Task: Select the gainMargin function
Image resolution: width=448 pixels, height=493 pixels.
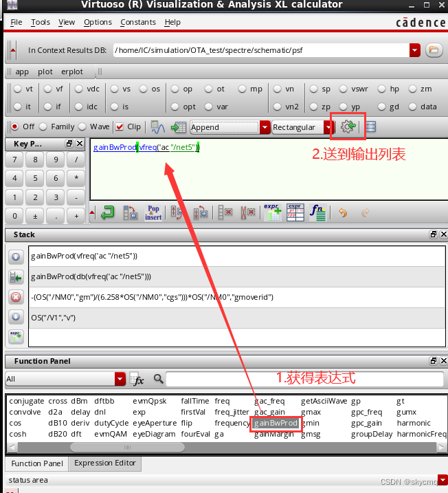Action: tap(274, 434)
